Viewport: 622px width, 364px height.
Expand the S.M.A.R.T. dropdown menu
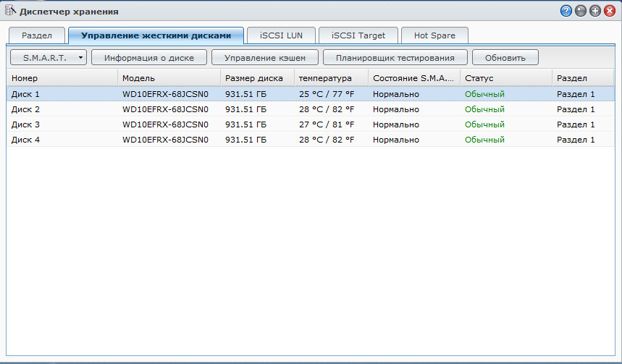(49, 58)
